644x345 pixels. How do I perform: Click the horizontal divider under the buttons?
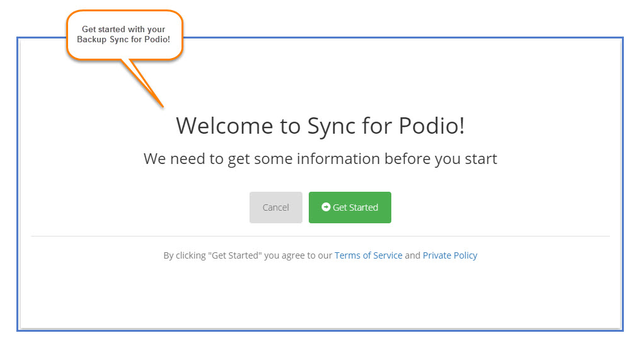pyautogui.click(x=320, y=236)
